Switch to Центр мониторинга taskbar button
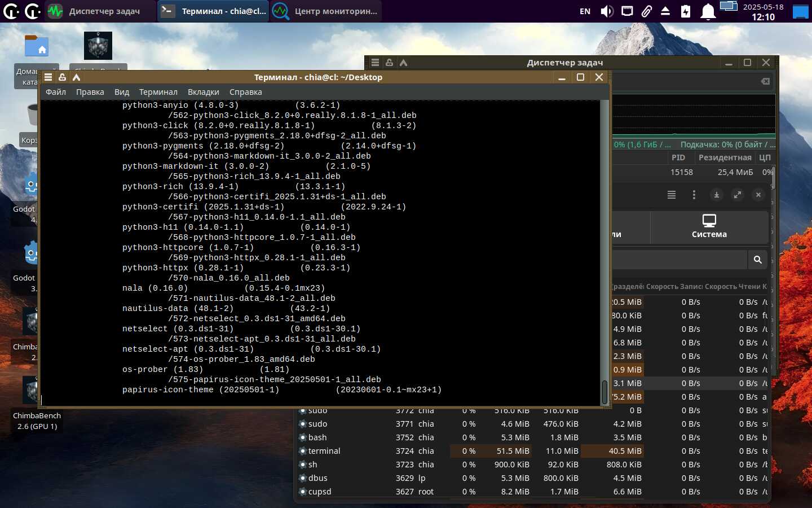 point(326,11)
